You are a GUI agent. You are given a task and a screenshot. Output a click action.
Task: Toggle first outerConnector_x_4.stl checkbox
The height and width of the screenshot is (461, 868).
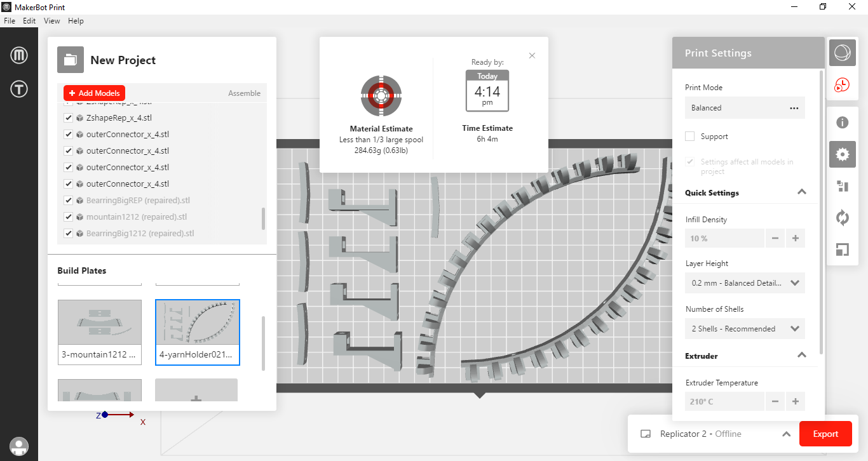click(69, 134)
